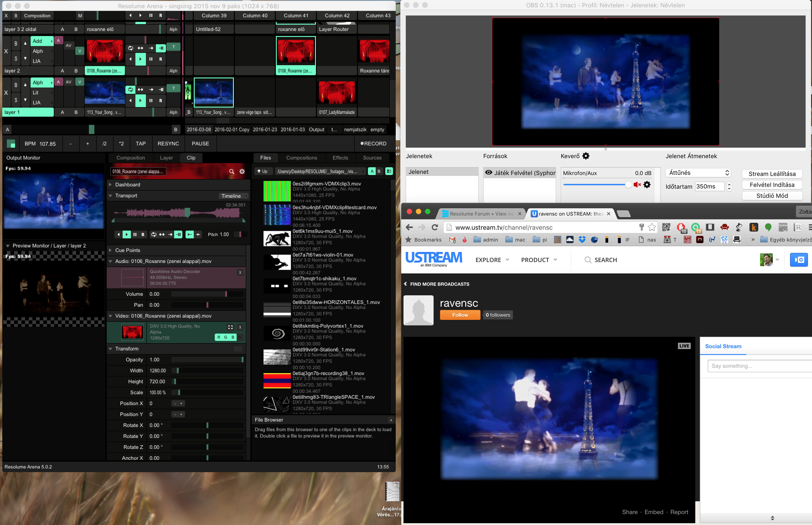Adjust the Opacity slider
The width and height of the screenshot is (812, 525).
pos(207,360)
